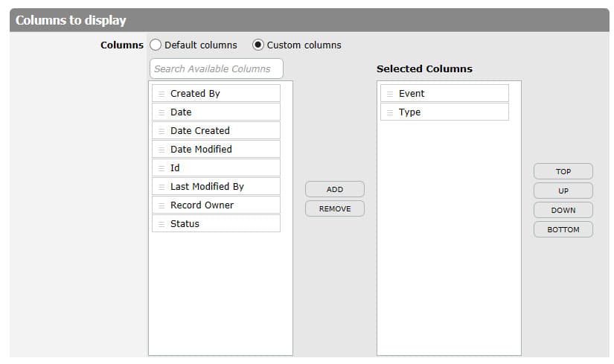
Task: Select Date Modified in available columns
Action: tap(216, 150)
